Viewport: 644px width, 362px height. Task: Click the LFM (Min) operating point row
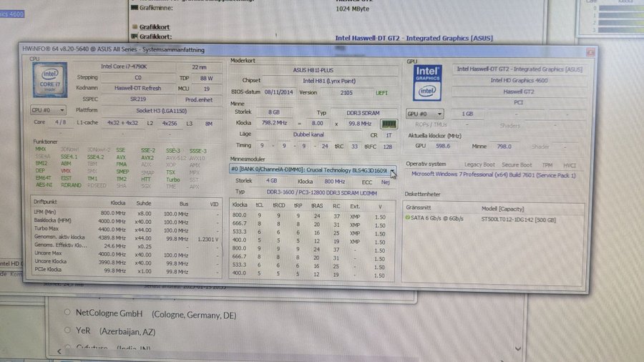[127, 213]
